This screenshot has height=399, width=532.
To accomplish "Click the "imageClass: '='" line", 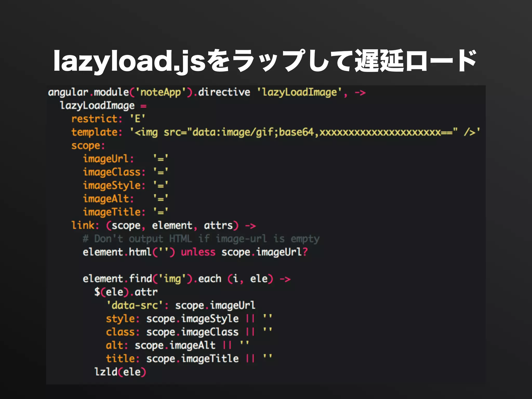I will point(126,172).
